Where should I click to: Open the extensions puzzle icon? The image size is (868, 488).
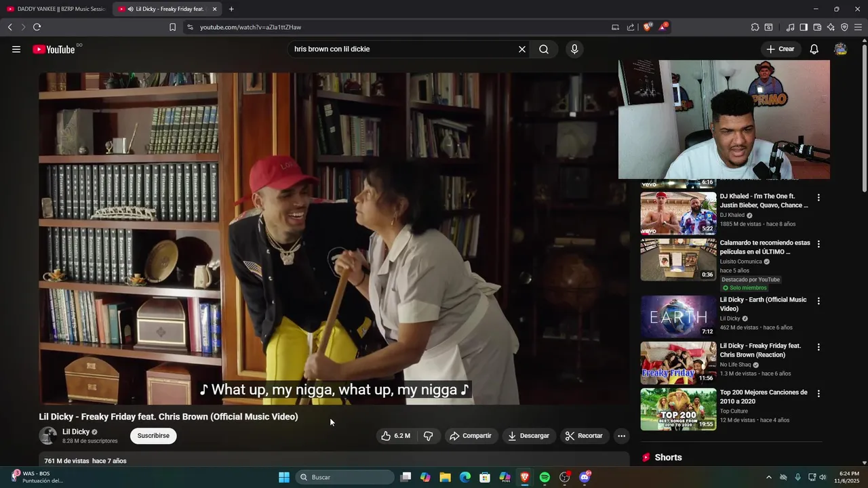(x=755, y=27)
